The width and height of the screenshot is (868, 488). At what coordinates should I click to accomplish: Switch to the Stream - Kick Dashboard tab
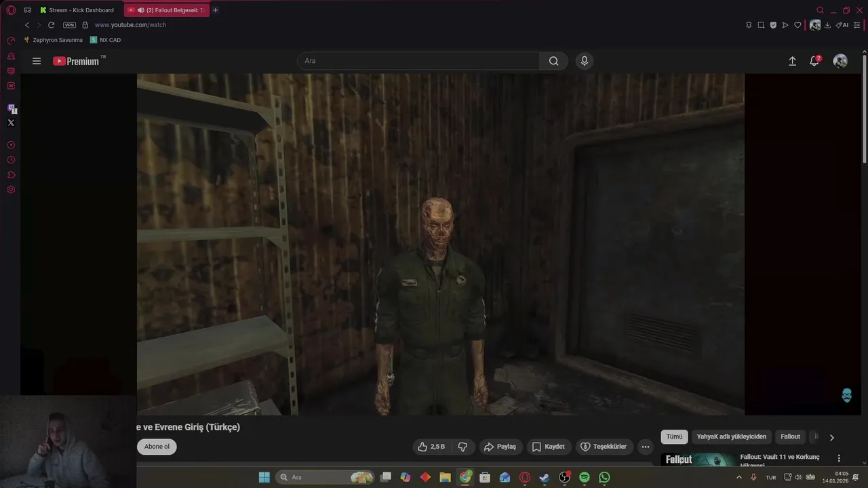coord(76,10)
